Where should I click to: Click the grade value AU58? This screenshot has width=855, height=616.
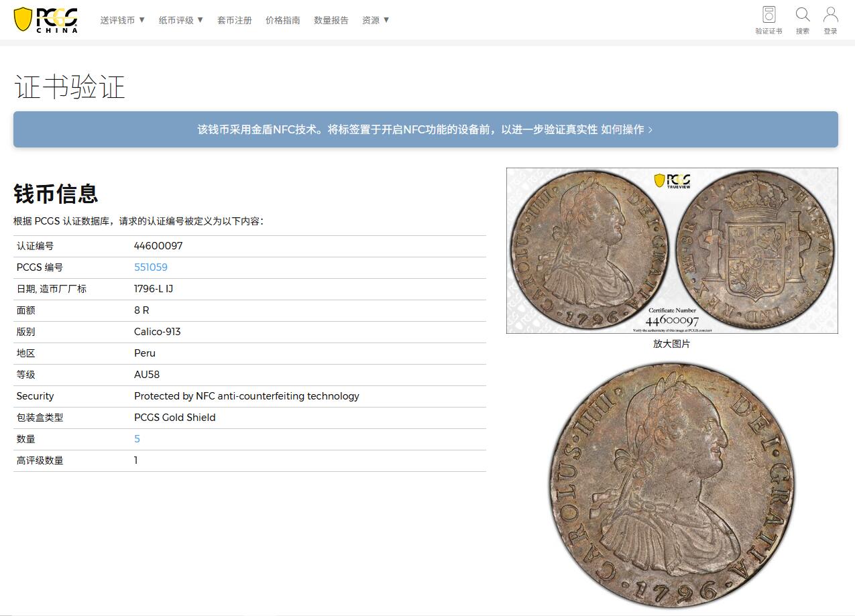pyautogui.click(x=147, y=375)
